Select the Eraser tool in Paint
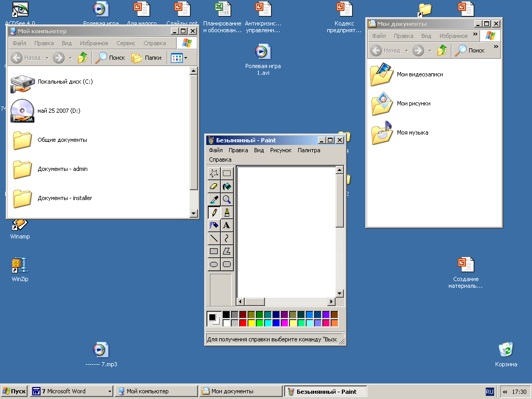Screen dimensions: 532x399 [214, 187]
